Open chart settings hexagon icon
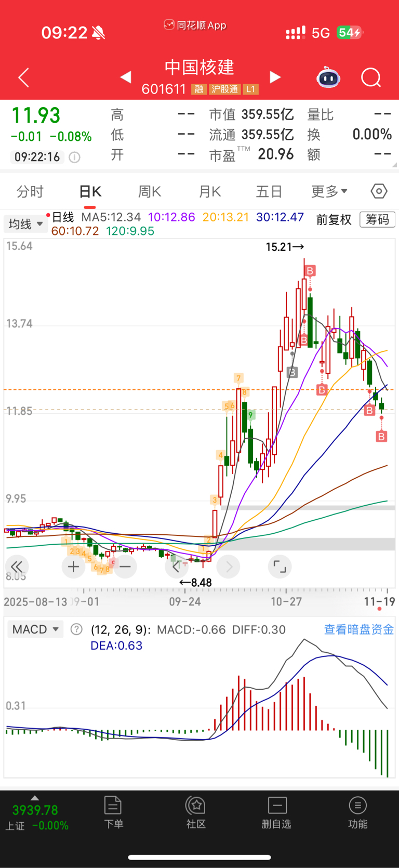Viewport: 399px width, 868px height. pyautogui.click(x=379, y=191)
